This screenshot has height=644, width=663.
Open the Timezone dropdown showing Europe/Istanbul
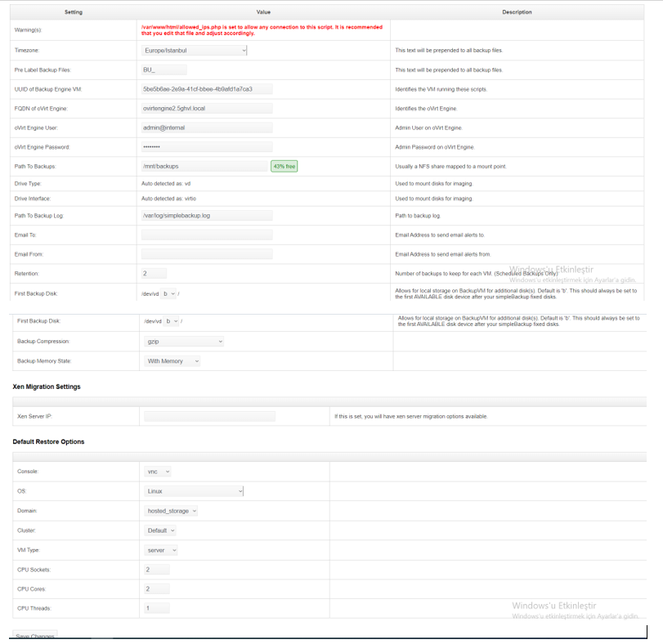point(194,50)
